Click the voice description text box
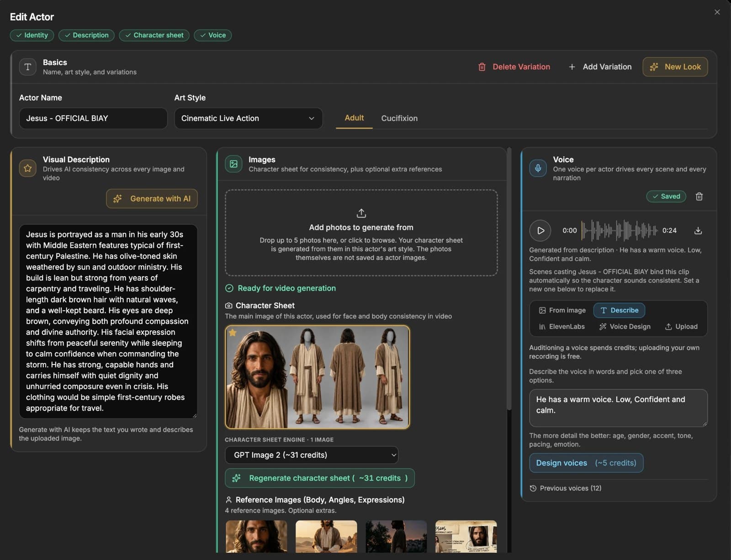731x560 pixels. tap(618, 408)
